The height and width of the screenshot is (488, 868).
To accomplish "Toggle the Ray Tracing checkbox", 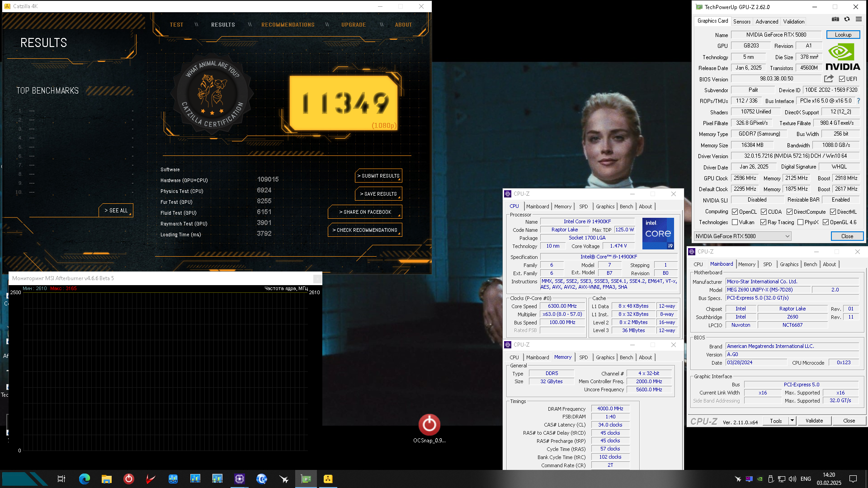I will (763, 222).
